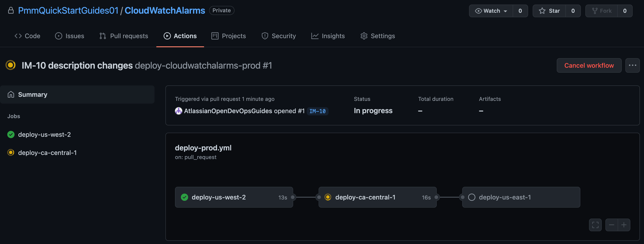Select the Issues circle icon

tap(58, 36)
